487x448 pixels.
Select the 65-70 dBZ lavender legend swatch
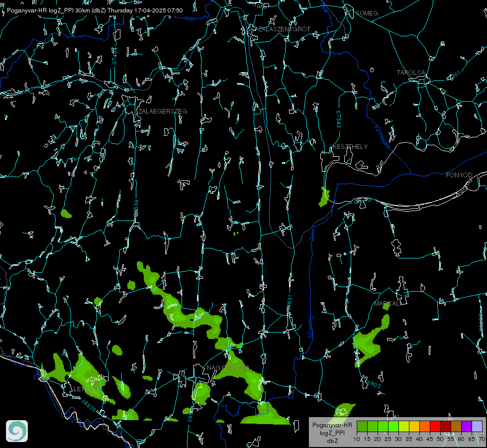pyautogui.click(x=477, y=426)
